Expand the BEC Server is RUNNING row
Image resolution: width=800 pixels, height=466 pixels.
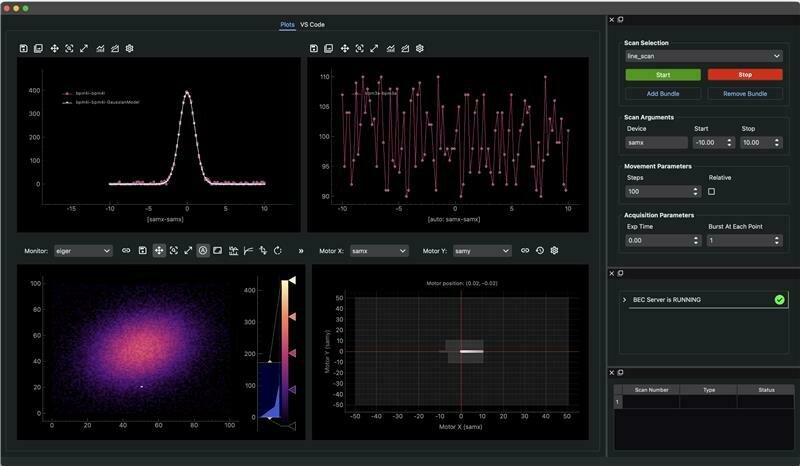click(624, 300)
